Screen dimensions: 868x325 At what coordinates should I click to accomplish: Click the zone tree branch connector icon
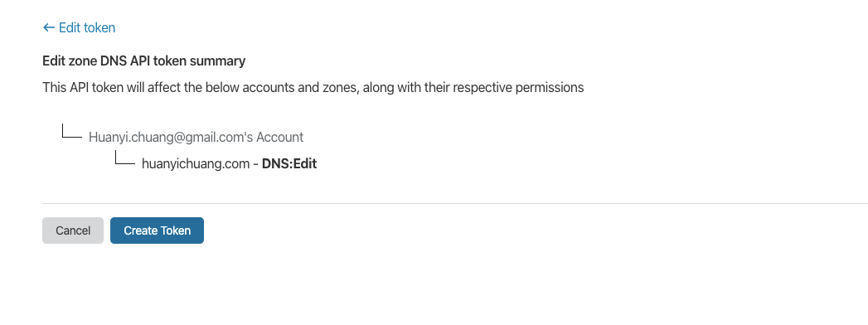[125, 158]
